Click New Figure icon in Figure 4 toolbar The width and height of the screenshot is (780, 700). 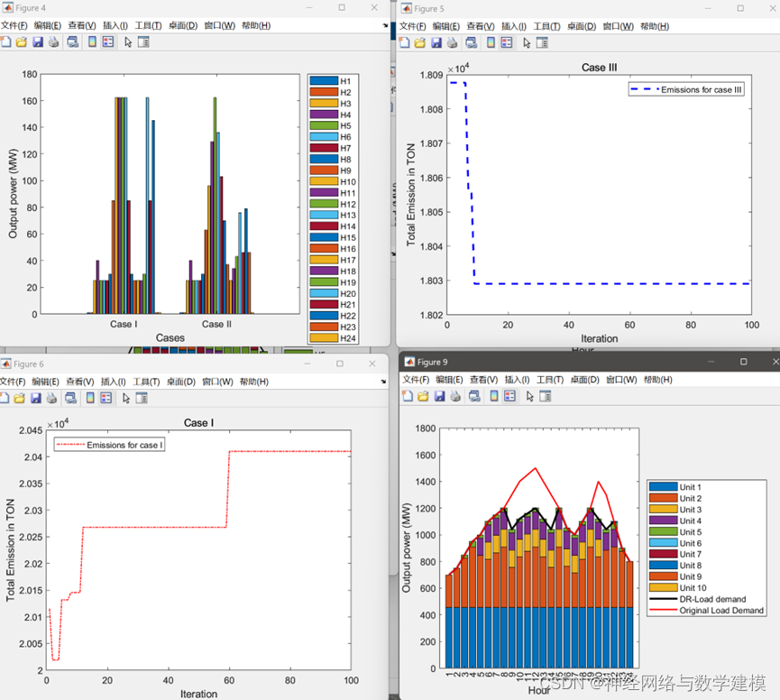[x=6, y=41]
